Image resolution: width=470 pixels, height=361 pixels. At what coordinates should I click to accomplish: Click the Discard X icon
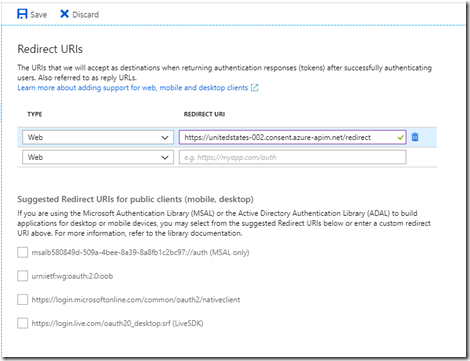64,14
